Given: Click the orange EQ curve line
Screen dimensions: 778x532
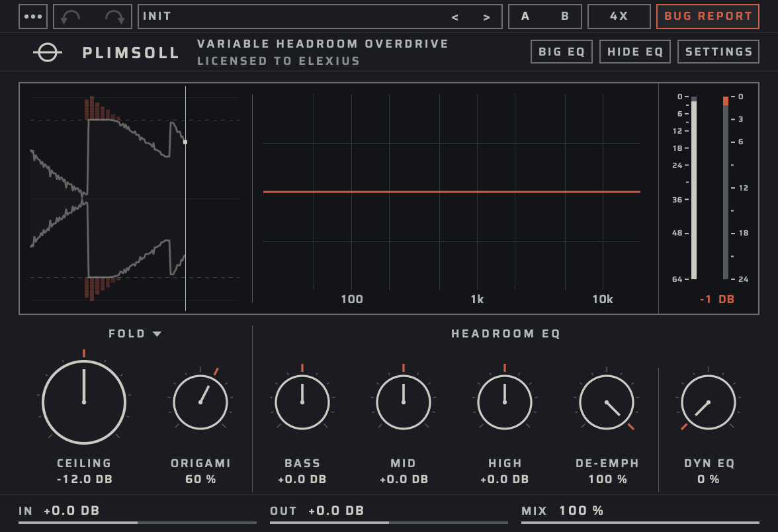Looking at the screenshot, I should pyautogui.click(x=451, y=192).
